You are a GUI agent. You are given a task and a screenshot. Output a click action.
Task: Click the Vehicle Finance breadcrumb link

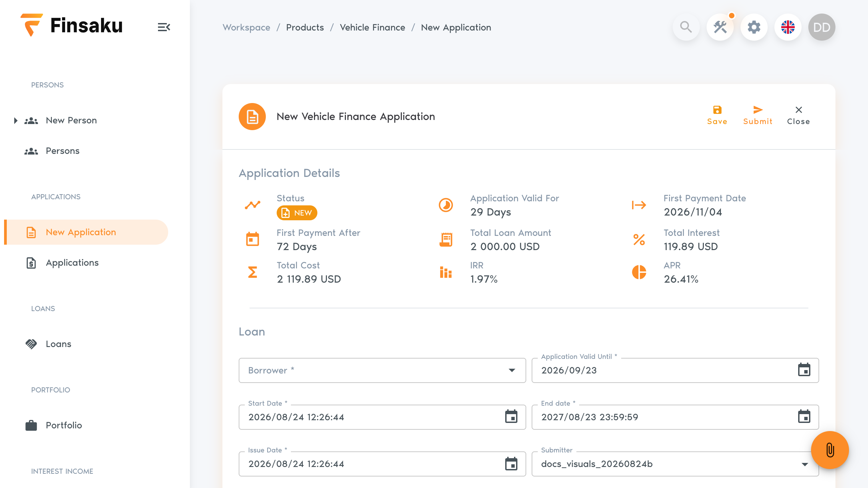tap(372, 27)
